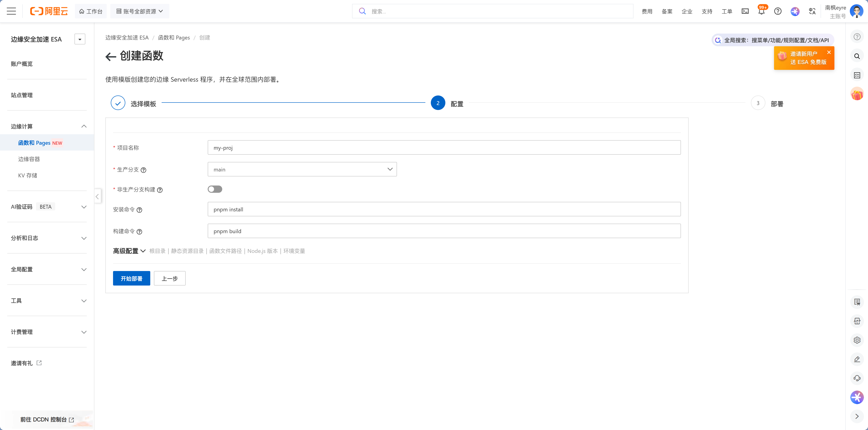Viewport: 868px width, 430px height.
Task: Open 边缘容器 in the sidebar
Action: pos(29,159)
